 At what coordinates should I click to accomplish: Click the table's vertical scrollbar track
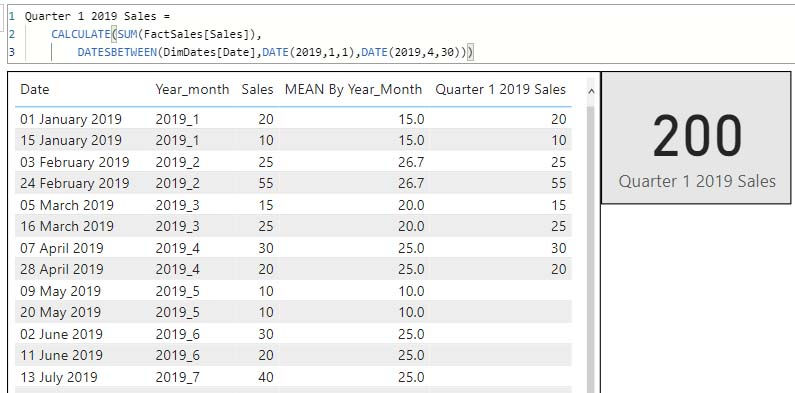click(x=591, y=248)
